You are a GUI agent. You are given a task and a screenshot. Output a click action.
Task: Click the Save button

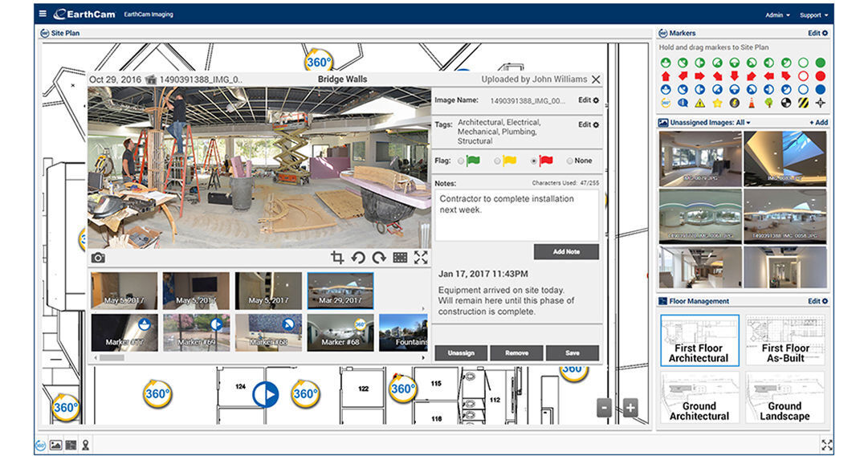click(573, 353)
